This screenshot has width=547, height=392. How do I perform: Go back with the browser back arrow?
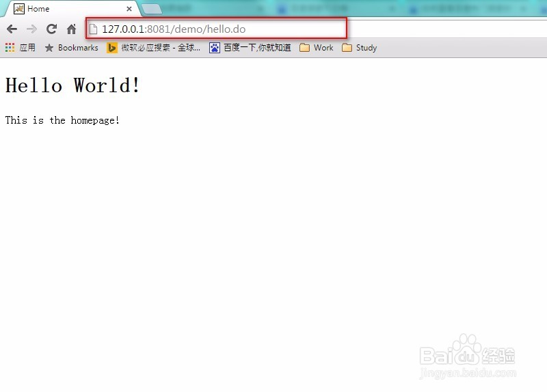click(12, 29)
